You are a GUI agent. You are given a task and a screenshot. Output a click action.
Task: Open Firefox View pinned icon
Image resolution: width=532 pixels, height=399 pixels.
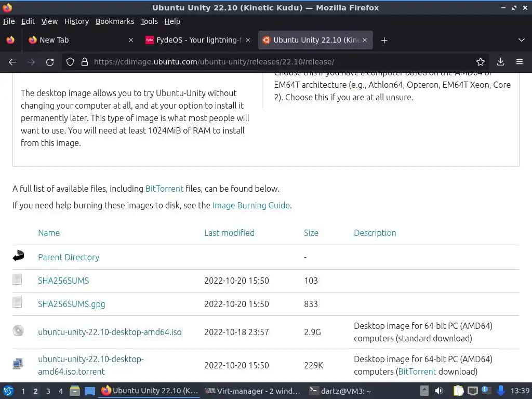[x=10, y=40]
